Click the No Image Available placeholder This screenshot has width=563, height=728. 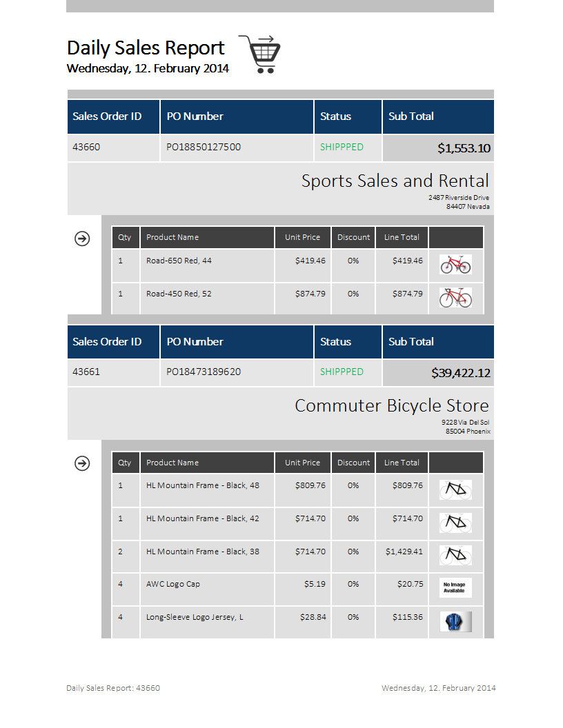point(455,588)
